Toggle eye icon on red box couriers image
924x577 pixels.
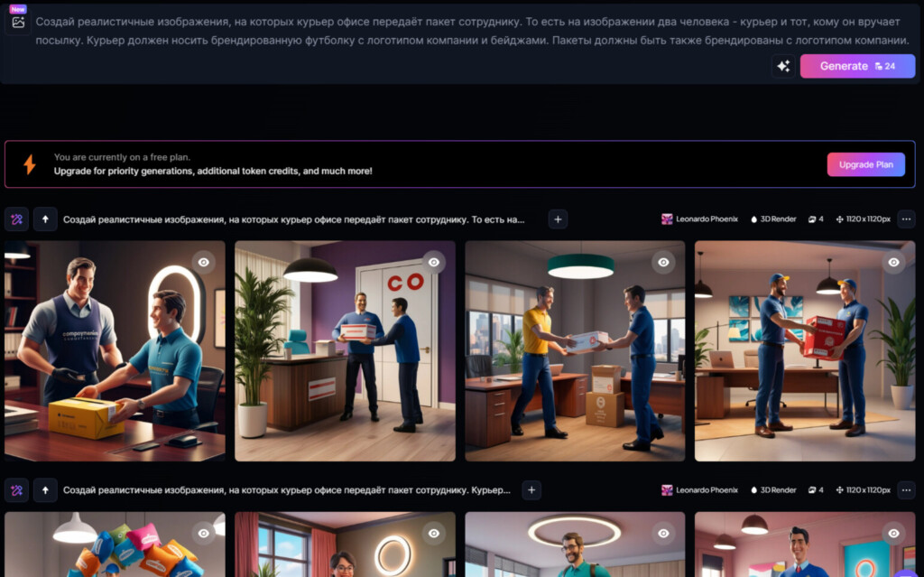[x=894, y=263]
